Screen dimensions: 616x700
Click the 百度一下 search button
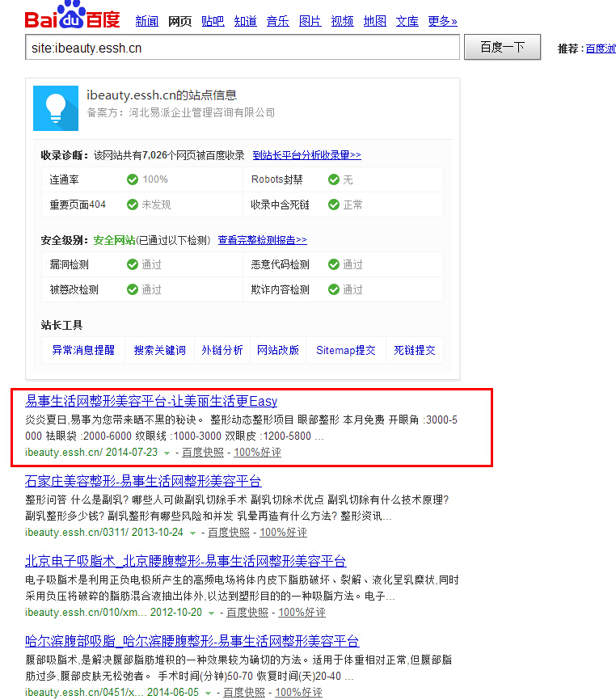tap(502, 47)
